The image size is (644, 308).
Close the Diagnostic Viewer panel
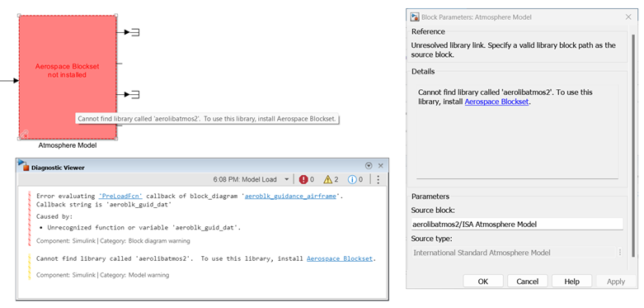(380, 166)
